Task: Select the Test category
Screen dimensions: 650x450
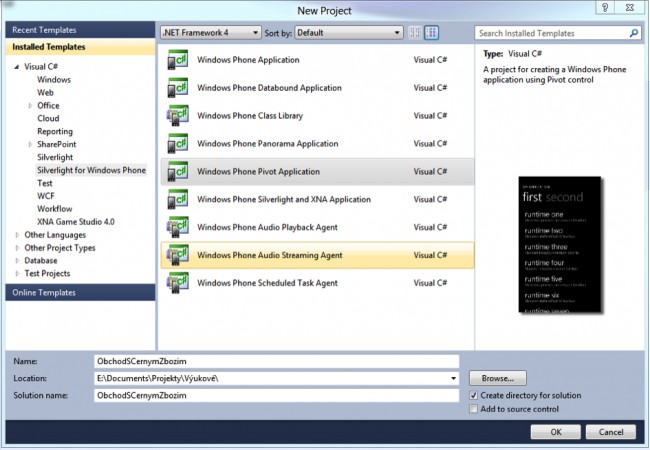Action: 45,183
